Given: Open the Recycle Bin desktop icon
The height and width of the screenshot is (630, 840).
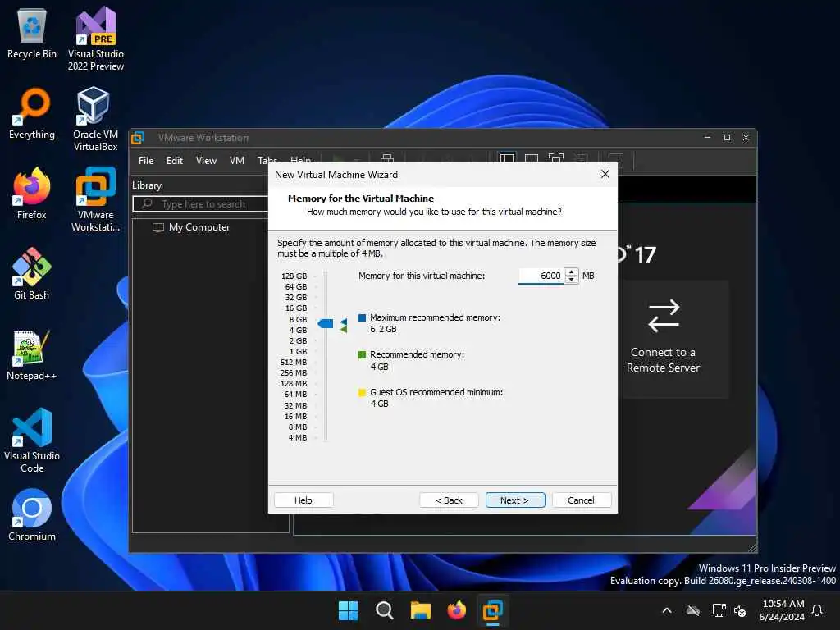Looking at the screenshot, I should [x=32, y=34].
